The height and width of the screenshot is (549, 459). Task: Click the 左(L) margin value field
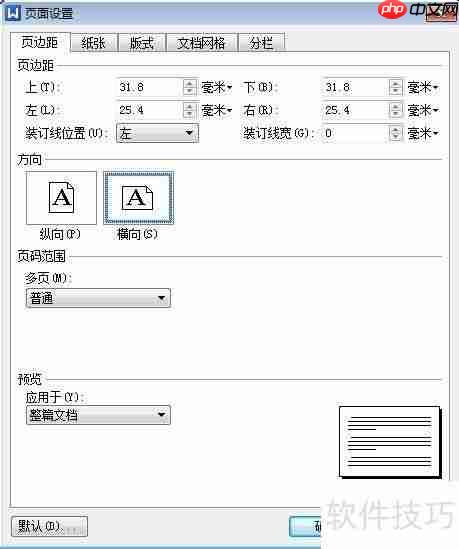[149, 110]
